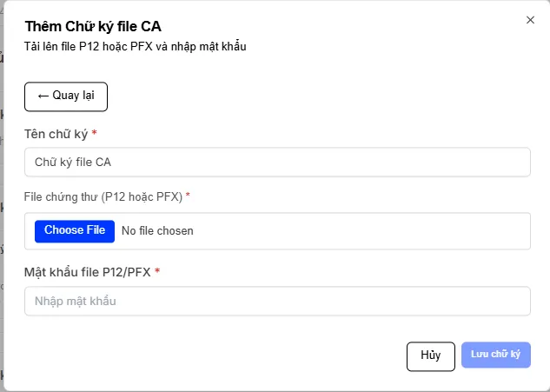Click the Tải lên file P12 subtitle text
550x392 pixels.
pos(136,46)
